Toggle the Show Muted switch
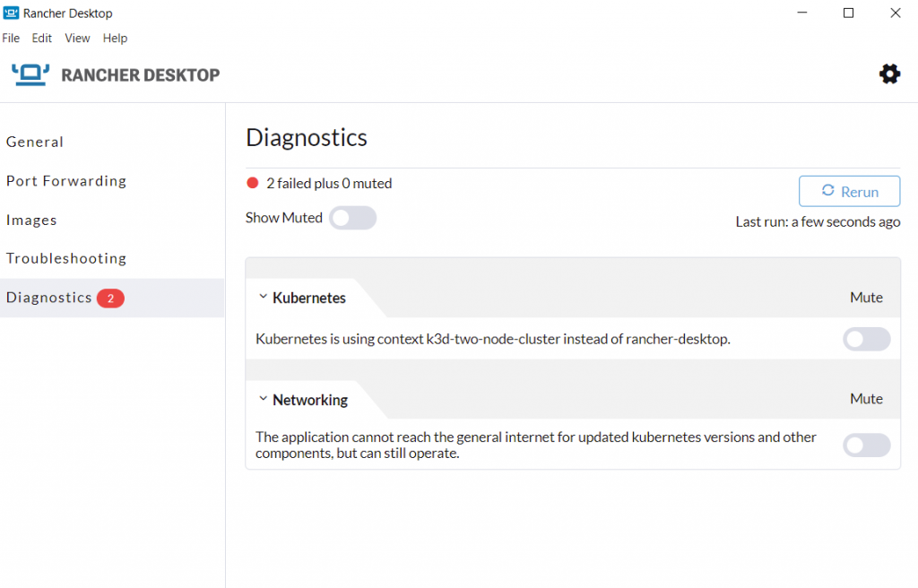The width and height of the screenshot is (918, 588). [x=352, y=218]
